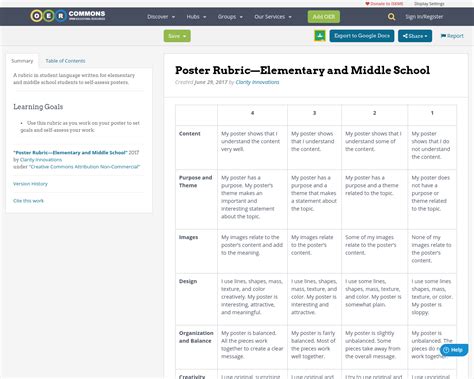474x379 pixels.
Task: Open the Share dropdown button
Action: click(415, 36)
